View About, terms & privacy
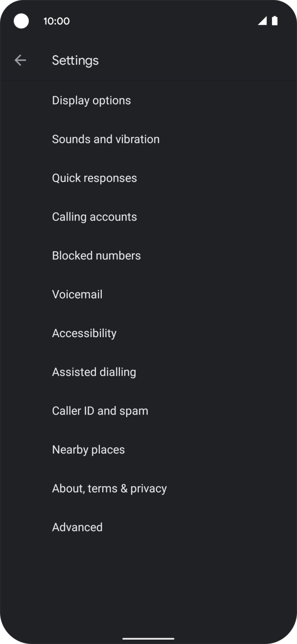Viewport: 297px width, 644px height. (109, 488)
